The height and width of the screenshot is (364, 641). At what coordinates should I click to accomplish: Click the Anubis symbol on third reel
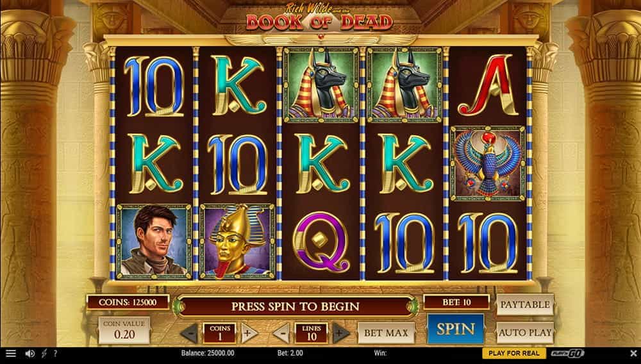[x=321, y=85]
